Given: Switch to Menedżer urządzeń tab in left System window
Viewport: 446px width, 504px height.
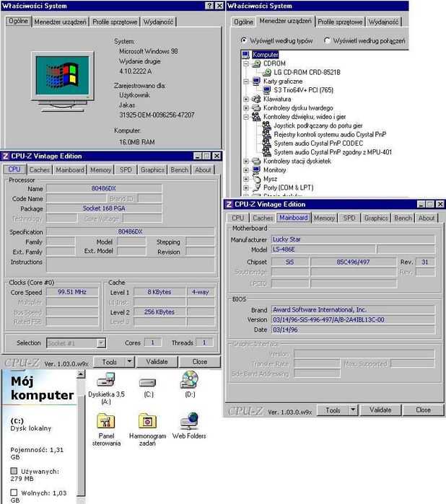Looking at the screenshot, I should click(x=60, y=22).
